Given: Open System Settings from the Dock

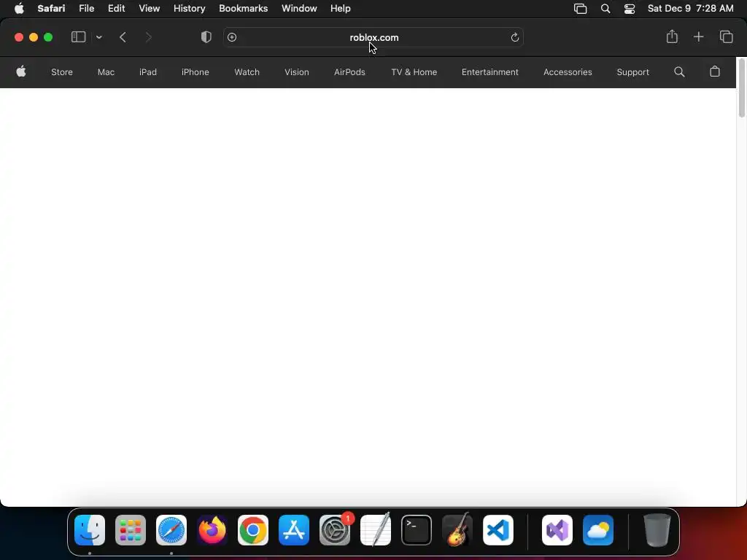Looking at the screenshot, I should (x=335, y=530).
